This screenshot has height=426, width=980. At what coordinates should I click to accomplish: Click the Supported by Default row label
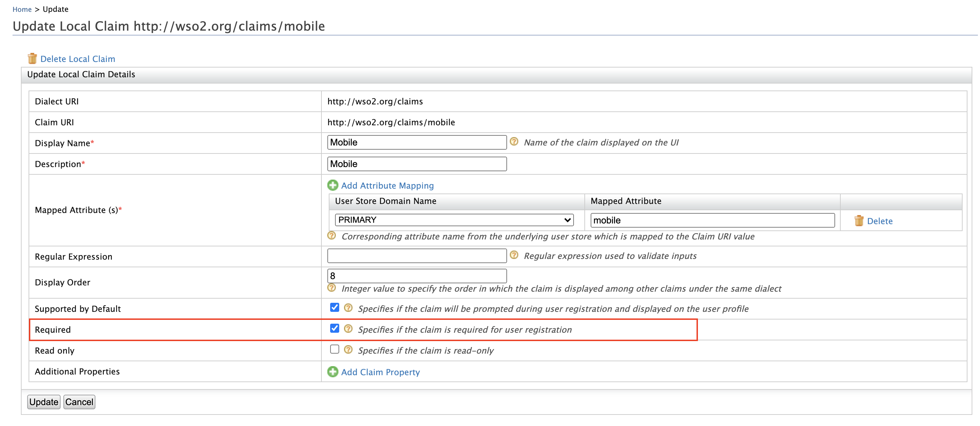coord(78,309)
